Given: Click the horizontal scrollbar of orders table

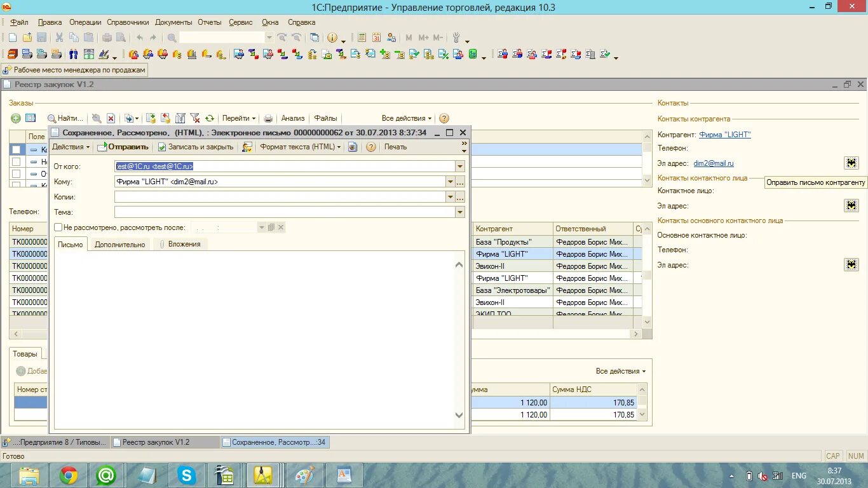Looking at the screenshot, I should coord(325,334).
